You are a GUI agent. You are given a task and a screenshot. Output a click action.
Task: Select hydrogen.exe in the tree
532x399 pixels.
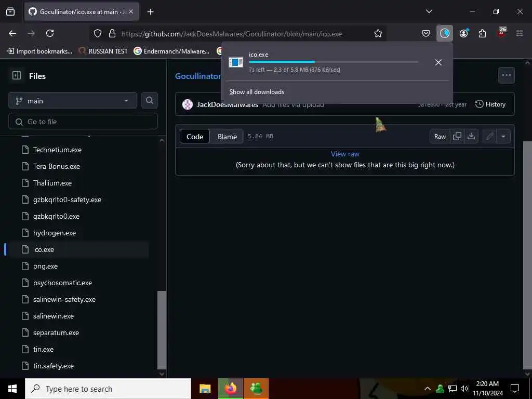pos(54,233)
